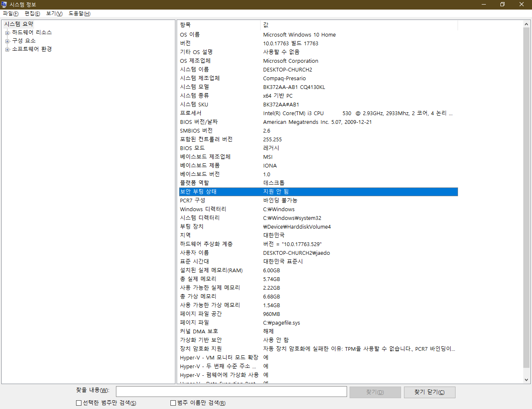This screenshot has width=532, height=409.
Task: Open the 도움말(H) menu
Action: coord(79,14)
